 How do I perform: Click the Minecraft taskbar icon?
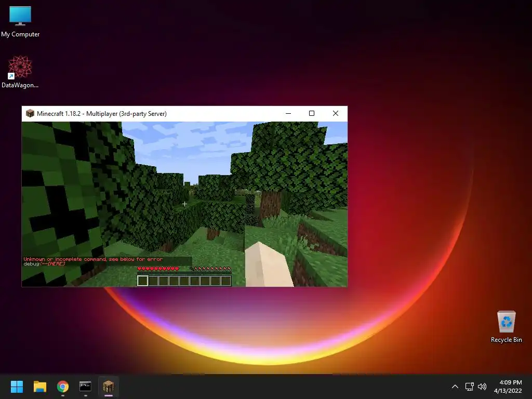coord(108,387)
